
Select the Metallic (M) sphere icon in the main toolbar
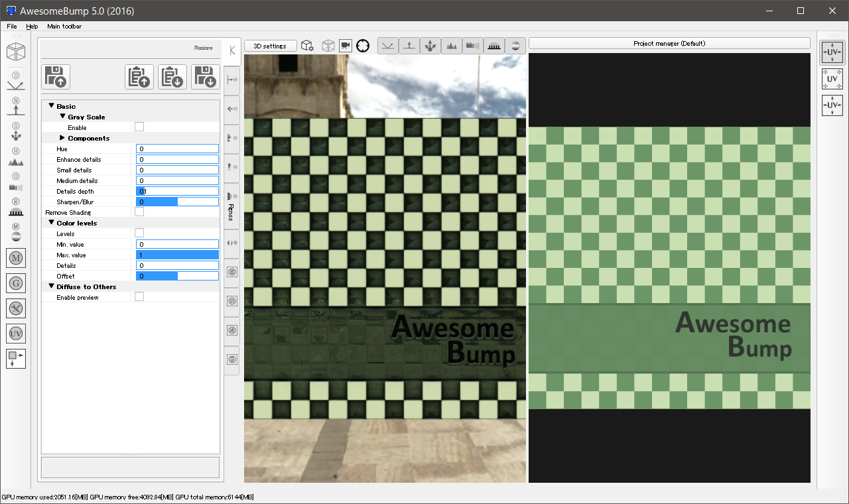pyautogui.click(x=16, y=233)
